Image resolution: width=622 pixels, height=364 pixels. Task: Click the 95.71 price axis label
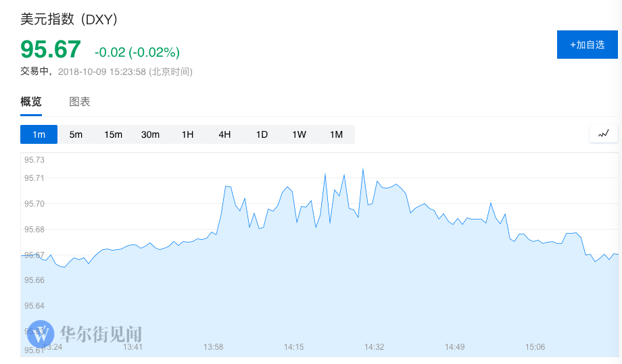coord(34,178)
